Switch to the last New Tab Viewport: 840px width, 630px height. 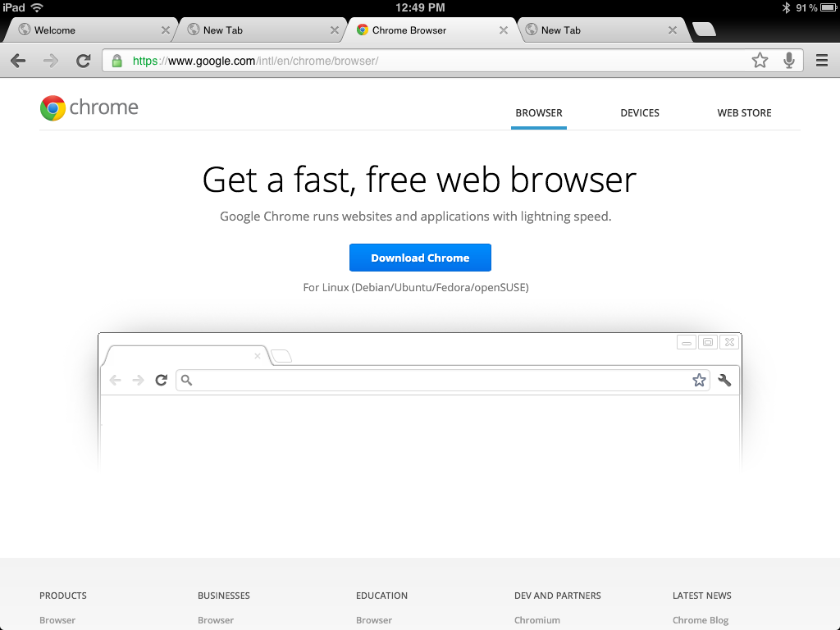(591, 30)
